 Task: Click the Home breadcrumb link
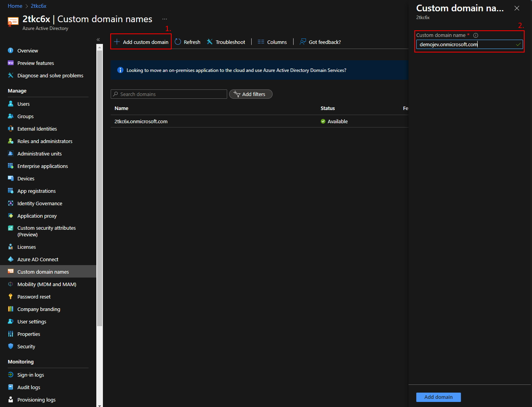pyautogui.click(x=15, y=6)
